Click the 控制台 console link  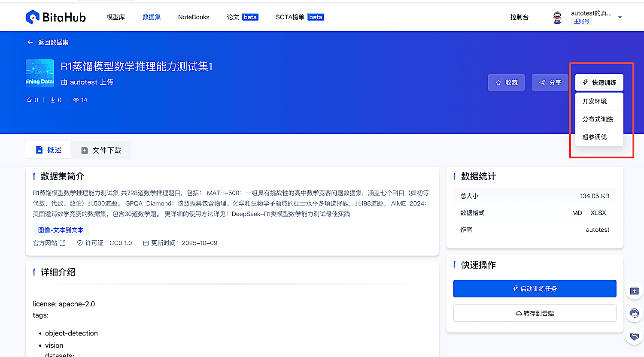[519, 17]
